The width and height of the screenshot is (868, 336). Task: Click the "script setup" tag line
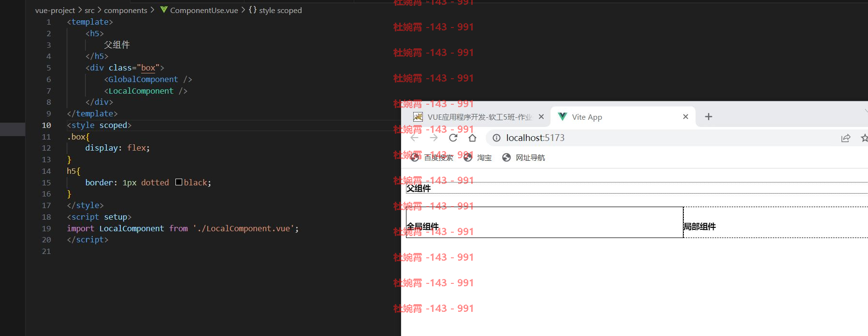tap(99, 217)
